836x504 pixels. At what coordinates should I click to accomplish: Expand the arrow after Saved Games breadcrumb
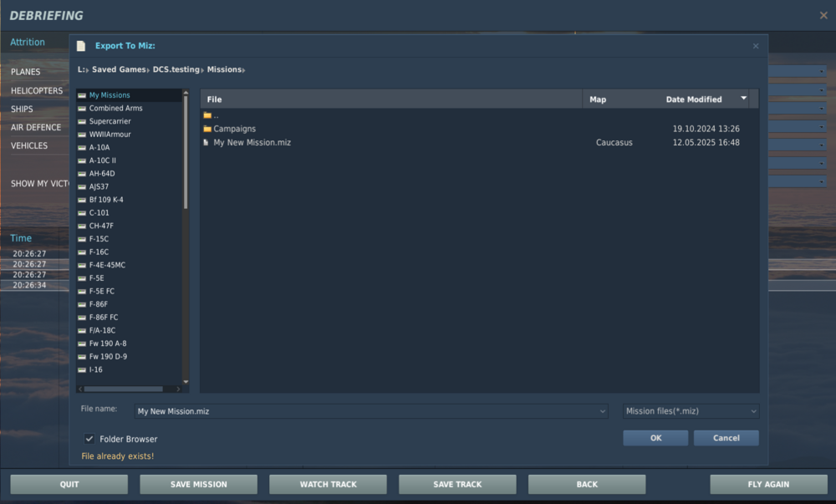[x=148, y=70]
